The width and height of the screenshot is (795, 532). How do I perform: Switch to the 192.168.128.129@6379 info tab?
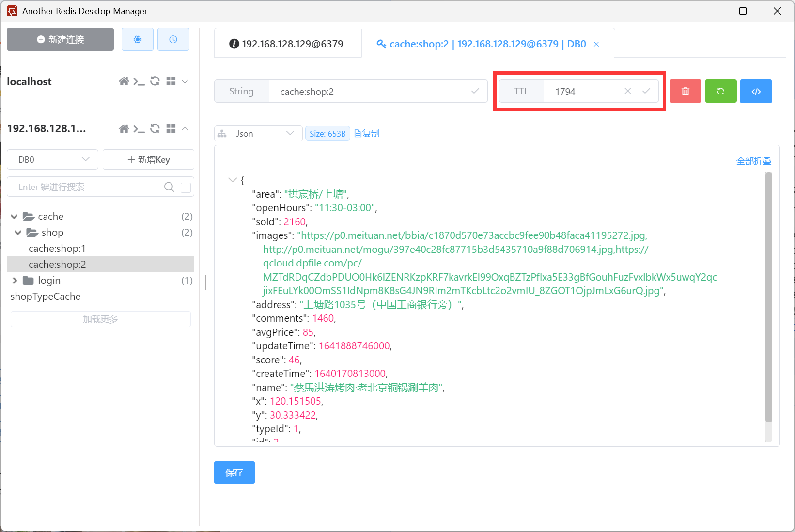click(x=287, y=44)
